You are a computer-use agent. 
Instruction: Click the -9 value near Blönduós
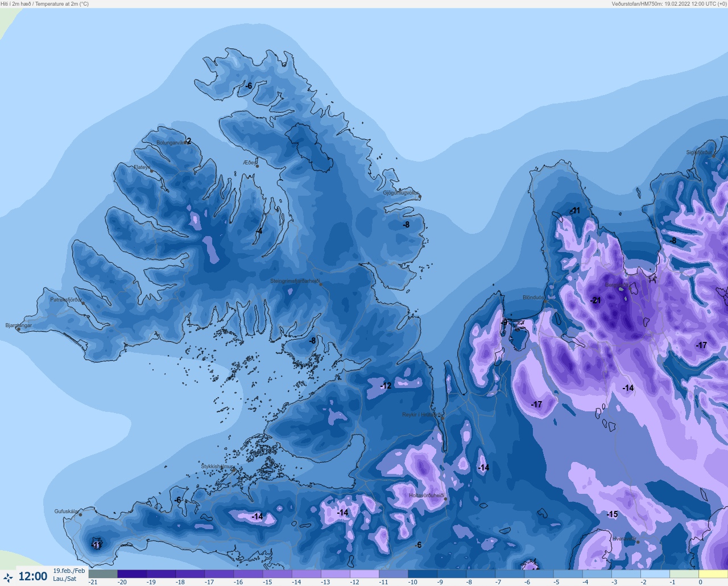504,323
